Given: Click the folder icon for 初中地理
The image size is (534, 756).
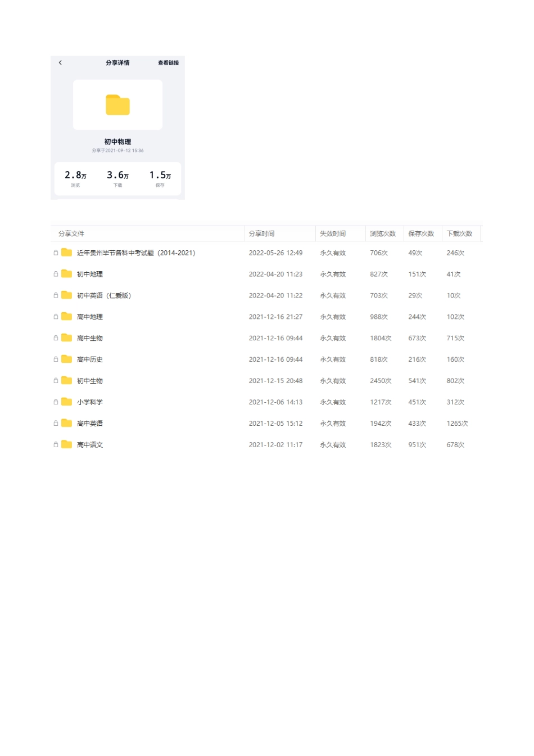Looking at the screenshot, I should [x=67, y=274].
